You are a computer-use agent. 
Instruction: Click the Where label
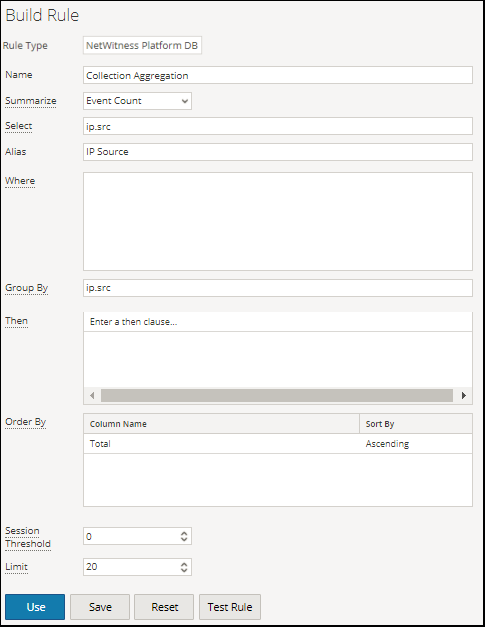20,181
